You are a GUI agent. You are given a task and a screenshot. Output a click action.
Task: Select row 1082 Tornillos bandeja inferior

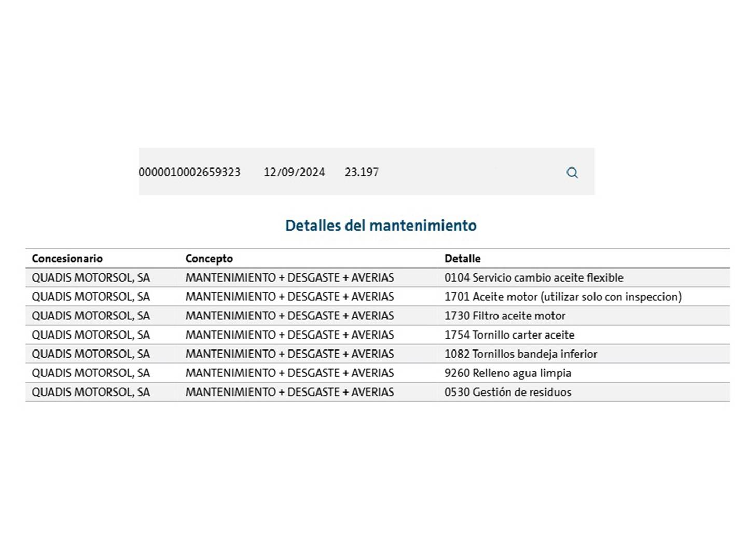(x=378, y=354)
